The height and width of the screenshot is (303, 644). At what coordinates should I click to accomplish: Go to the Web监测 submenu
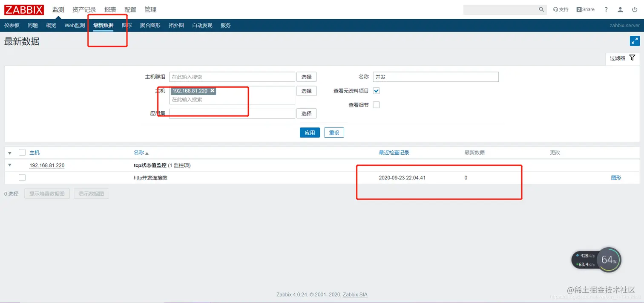(75, 26)
